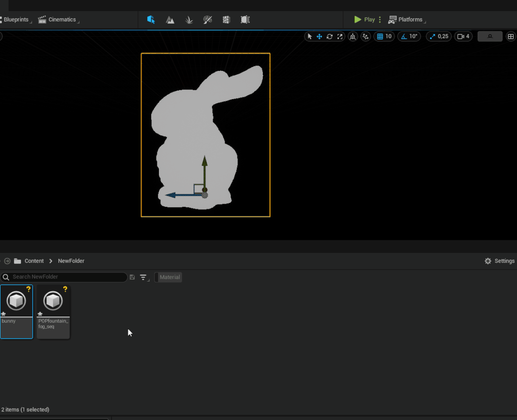Toggle scale snapping icon
This screenshot has width=517, height=420.
[x=433, y=36]
